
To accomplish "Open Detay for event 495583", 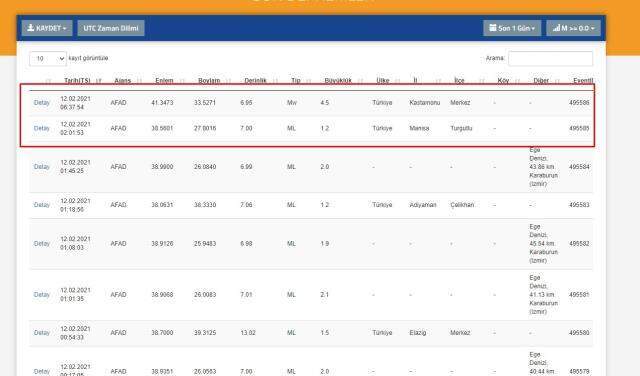I will pos(42,205).
